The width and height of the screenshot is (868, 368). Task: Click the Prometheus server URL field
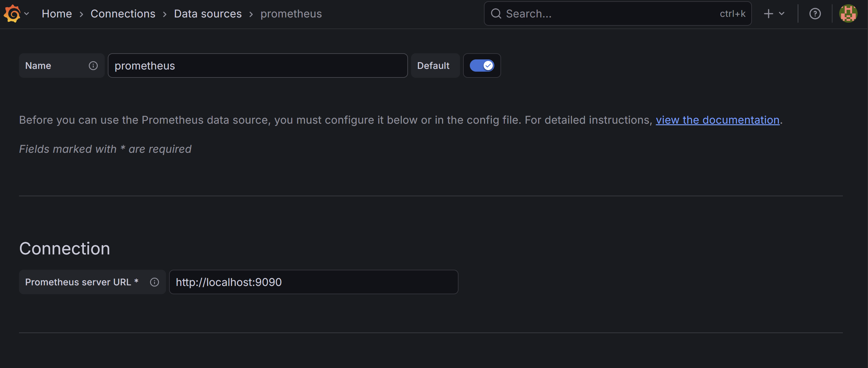313,282
